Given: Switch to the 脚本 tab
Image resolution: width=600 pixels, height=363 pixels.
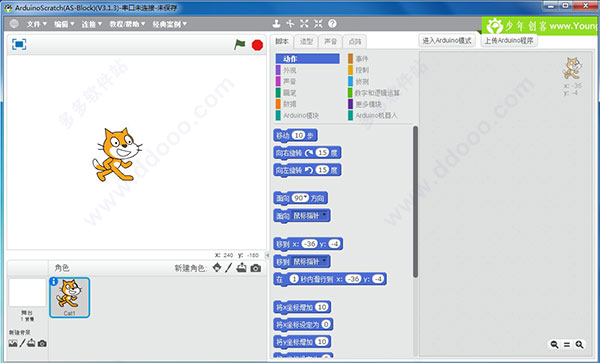Looking at the screenshot, I should [x=282, y=41].
